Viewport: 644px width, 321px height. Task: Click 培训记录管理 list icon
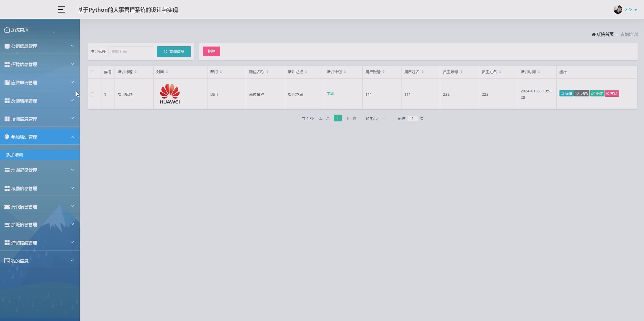pos(7,170)
